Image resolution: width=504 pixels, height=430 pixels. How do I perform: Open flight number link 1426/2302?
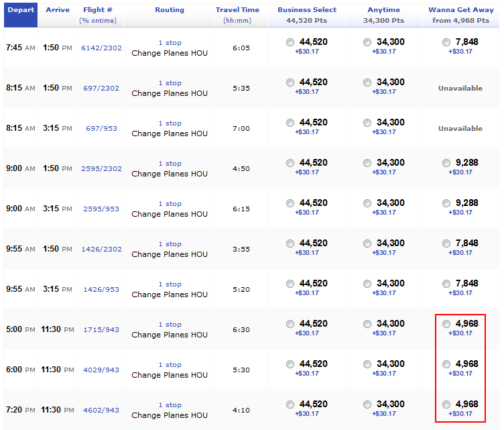102,250
